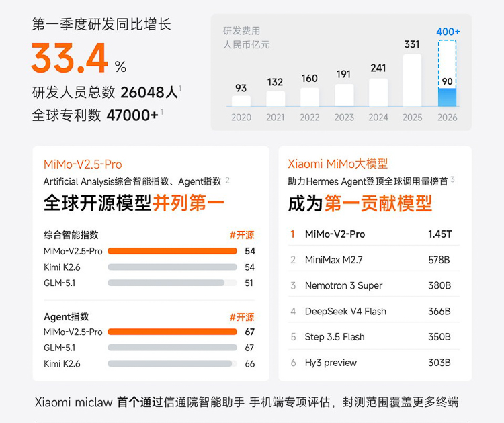This screenshot has width=504, height=423.
Task: Click the #开源 tag beside 综合智能指数
Action: (x=242, y=235)
